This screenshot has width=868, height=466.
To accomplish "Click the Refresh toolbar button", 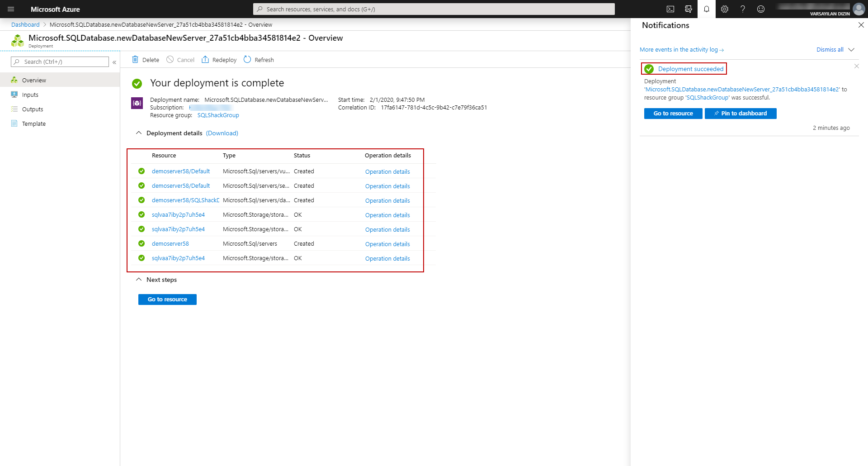I will pyautogui.click(x=259, y=60).
